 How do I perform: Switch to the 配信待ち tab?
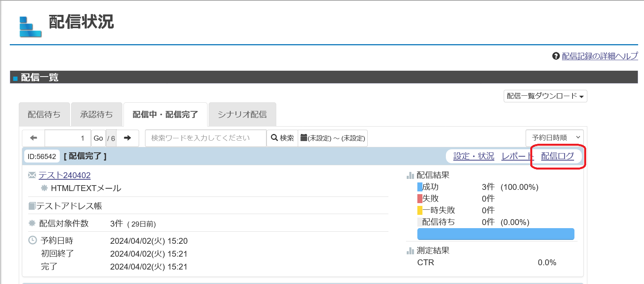[x=44, y=114]
